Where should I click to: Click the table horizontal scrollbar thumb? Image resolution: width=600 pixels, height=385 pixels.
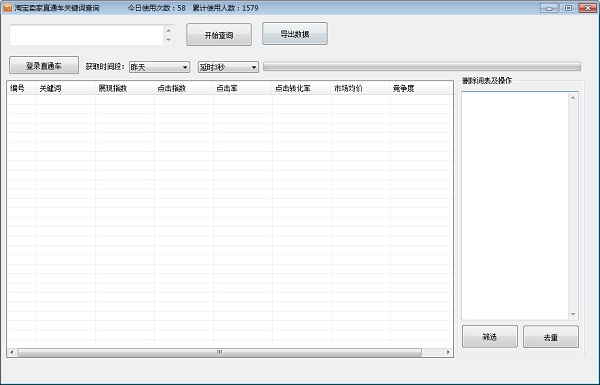(219, 352)
